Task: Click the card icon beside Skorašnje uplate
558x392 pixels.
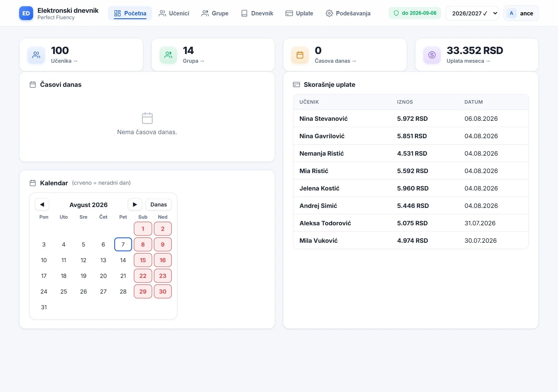Action: [x=296, y=84]
